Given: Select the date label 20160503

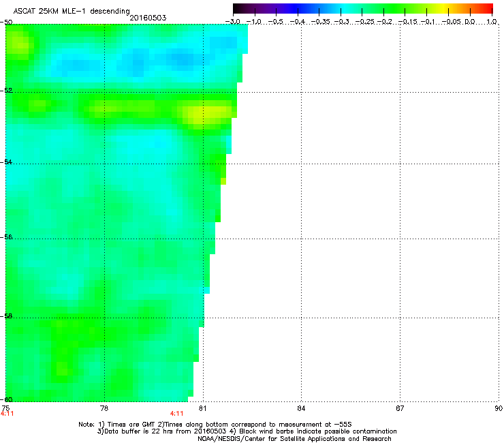Looking at the screenshot, I should click(x=148, y=18).
